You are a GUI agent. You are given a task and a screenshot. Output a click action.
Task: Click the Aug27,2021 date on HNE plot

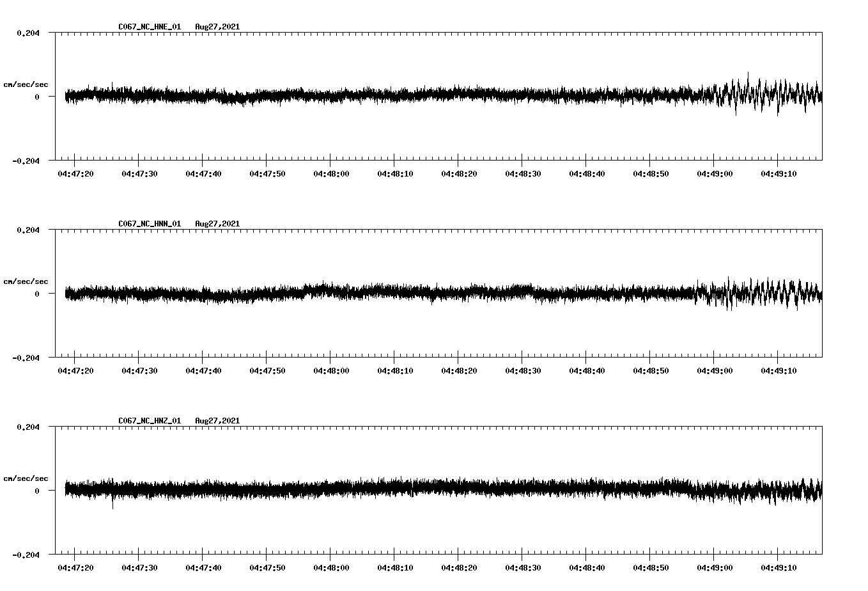point(217,27)
